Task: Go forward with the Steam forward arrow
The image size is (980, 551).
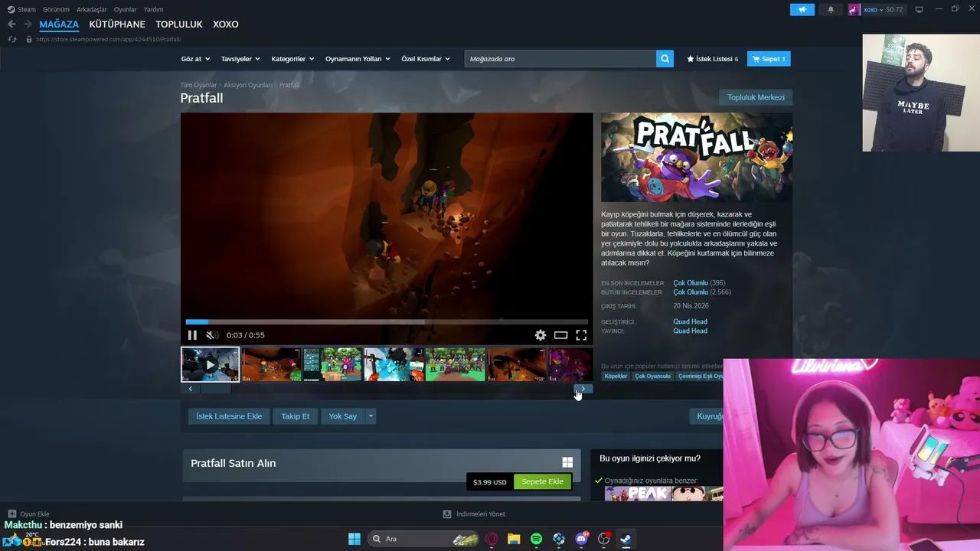Action: coord(28,24)
